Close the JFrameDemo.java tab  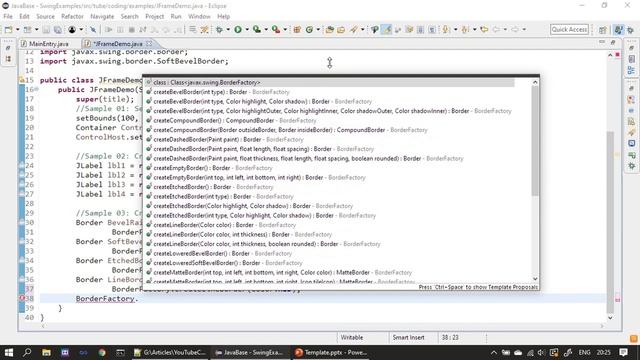point(149,43)
